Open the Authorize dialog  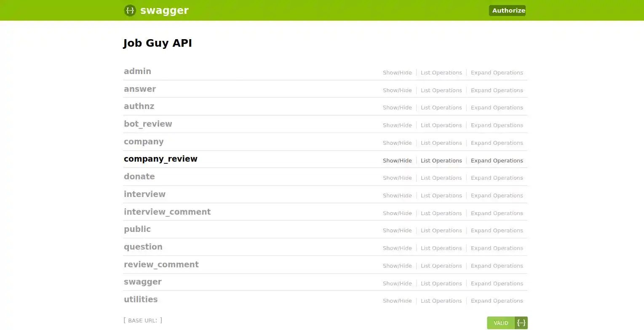click(507, 11)
